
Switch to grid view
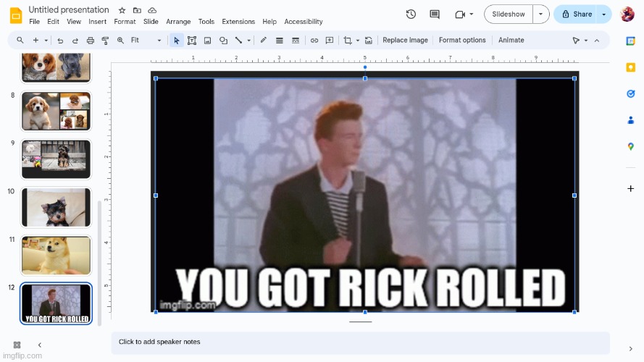[x=17, y=345]
